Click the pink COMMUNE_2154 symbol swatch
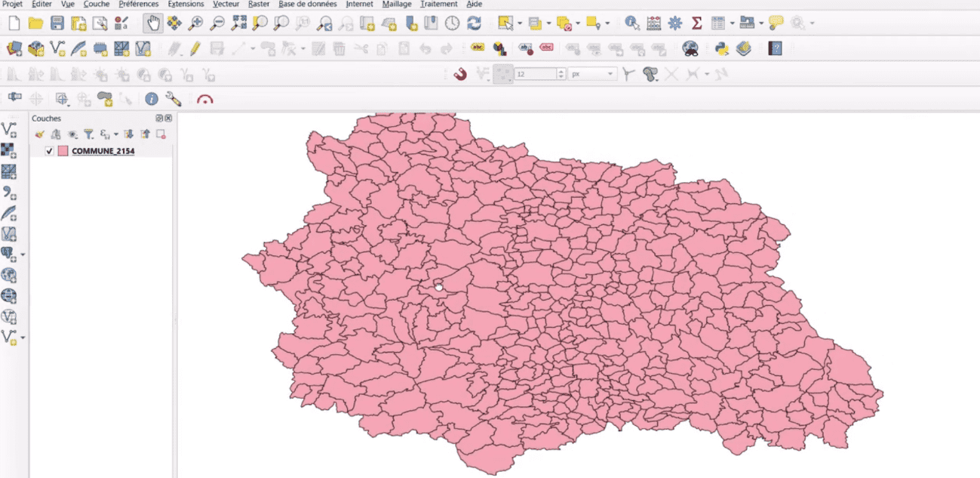This screenshot has height=478, width=980. pos(63,151)
